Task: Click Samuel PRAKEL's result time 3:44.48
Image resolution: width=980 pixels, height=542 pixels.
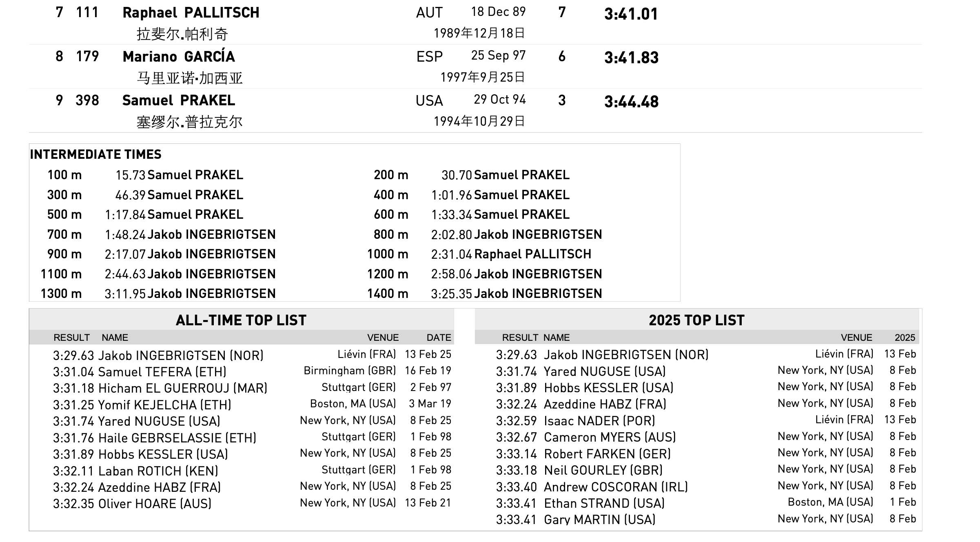Action: click(x=631, y=102)
